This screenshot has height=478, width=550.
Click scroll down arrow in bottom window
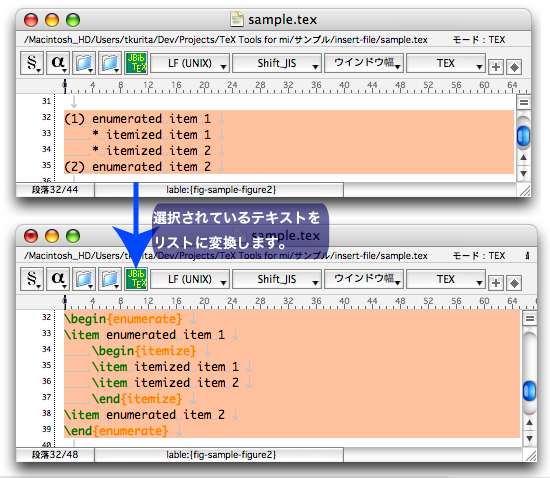(530, 438)
